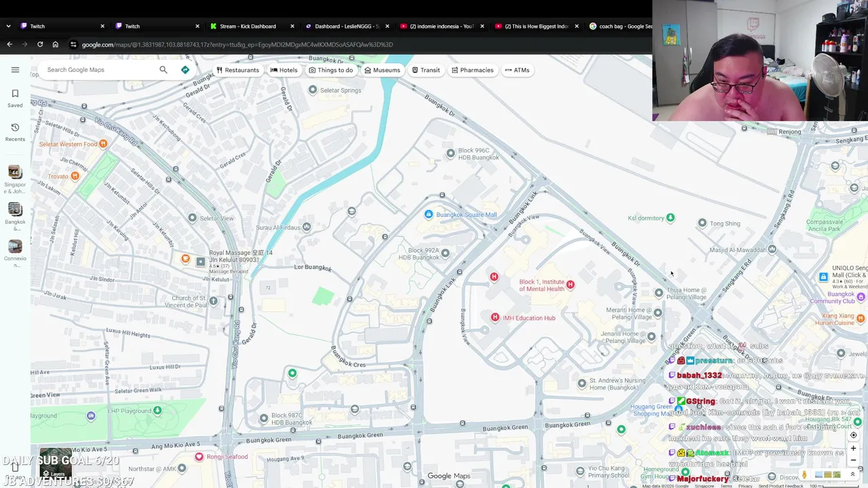Select the St. Andrew's Nursing Home pin

coord(582,384)
